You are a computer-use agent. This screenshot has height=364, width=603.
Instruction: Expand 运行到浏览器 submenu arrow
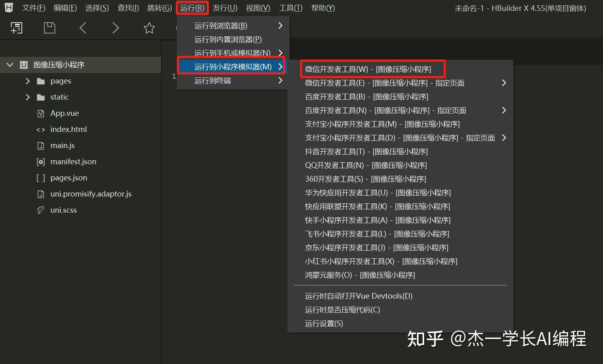click(x=281, y=25)
